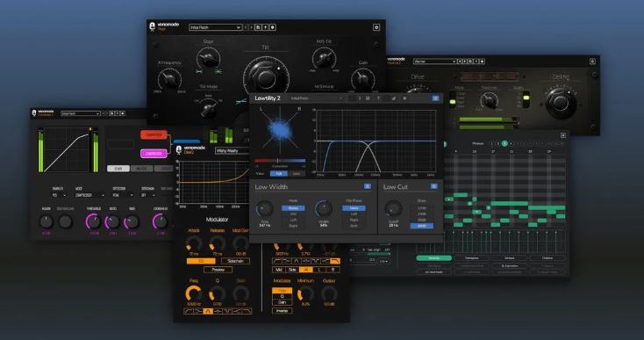Click the Preview button in DeeQ
Viewport: 644px width, 340px height.
pyautogui.click(x=218, y=270)
